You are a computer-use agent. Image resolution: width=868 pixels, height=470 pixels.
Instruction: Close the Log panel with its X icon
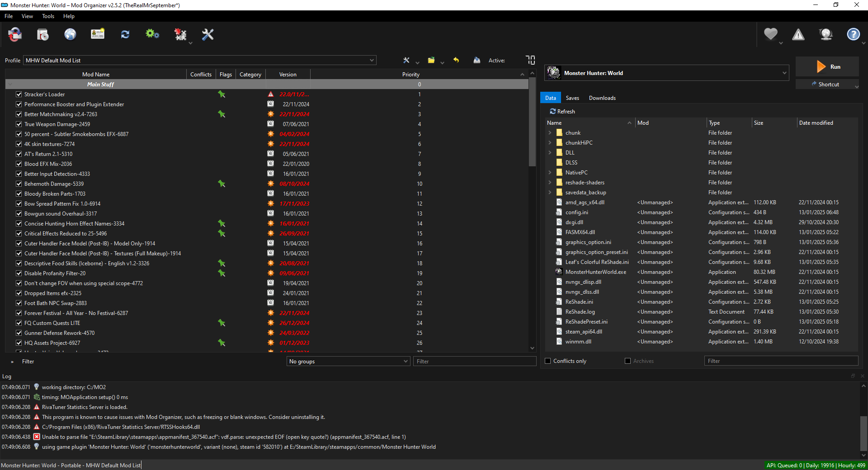coord(862,376)
